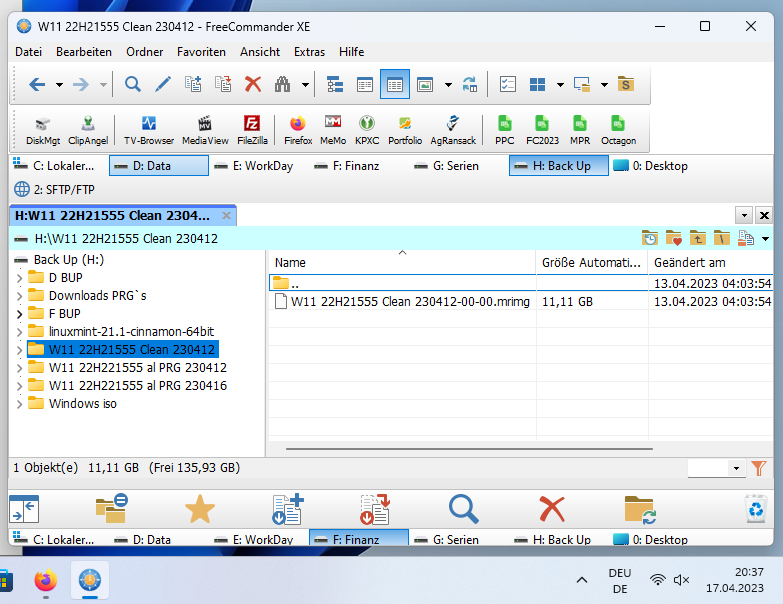This screenshot has width=783, height=604.
Task: Sort by the Geändert am column header
Action: 710,263
